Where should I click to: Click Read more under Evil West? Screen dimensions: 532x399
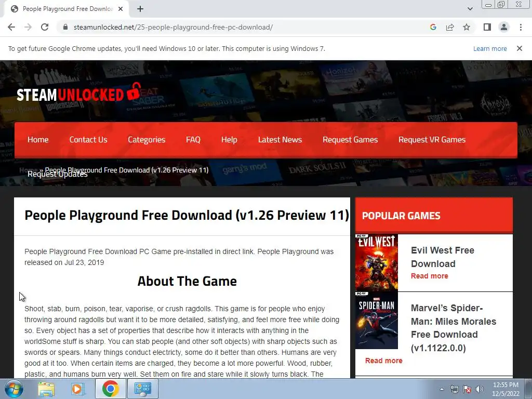click(430, 276)
